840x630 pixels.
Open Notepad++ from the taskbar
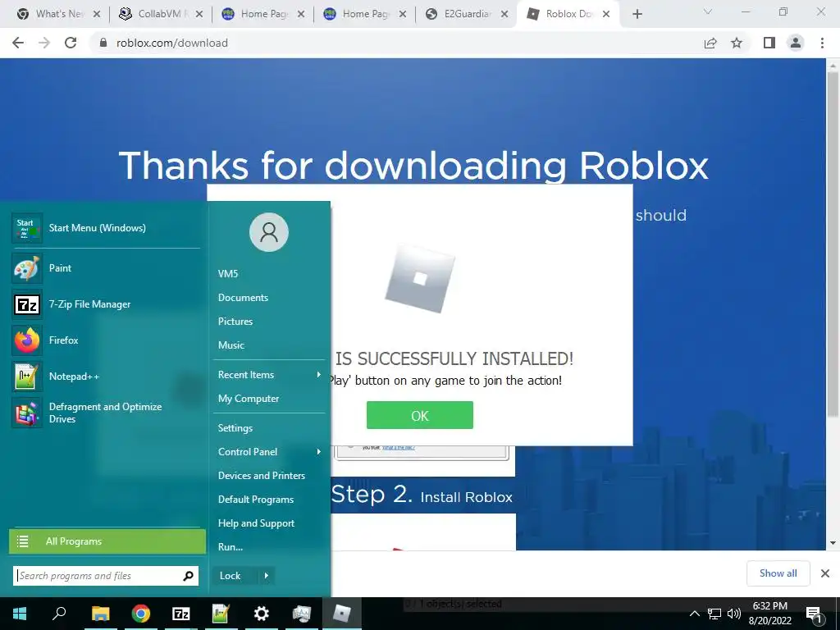[221, 614]
